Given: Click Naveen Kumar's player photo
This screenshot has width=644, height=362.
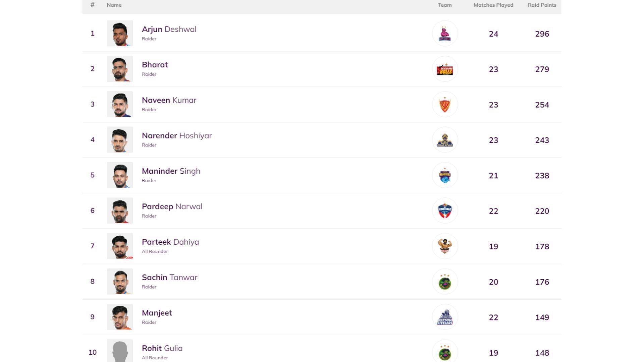Looking at the screenshot, I should (x=120, y=104).
